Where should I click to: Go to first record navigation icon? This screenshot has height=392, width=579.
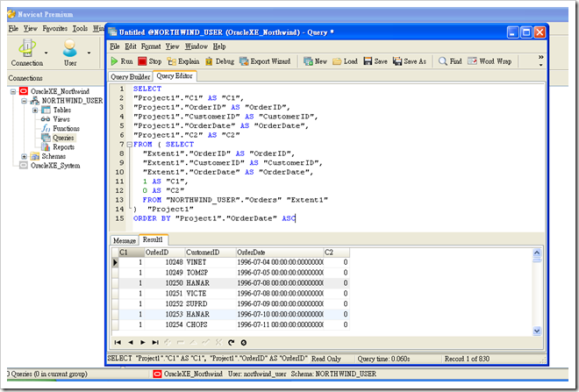[x=118, y=343]
